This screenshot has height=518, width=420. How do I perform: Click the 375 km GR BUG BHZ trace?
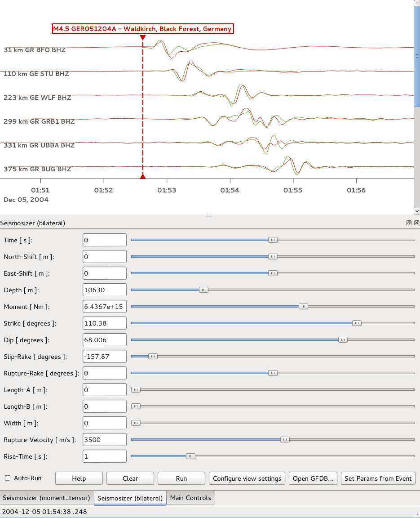coord(37,169)
